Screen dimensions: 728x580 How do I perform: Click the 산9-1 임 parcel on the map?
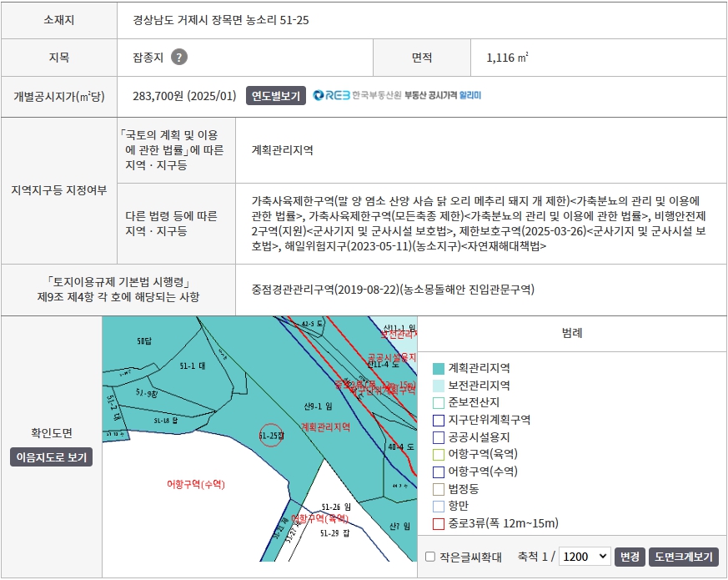(x=318, y=406)
